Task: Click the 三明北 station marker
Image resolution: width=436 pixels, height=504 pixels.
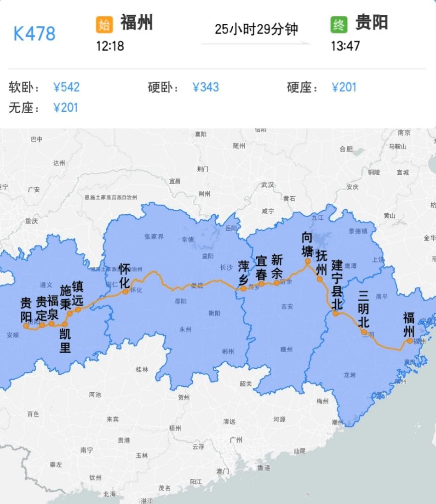Action: click(363, 332)
